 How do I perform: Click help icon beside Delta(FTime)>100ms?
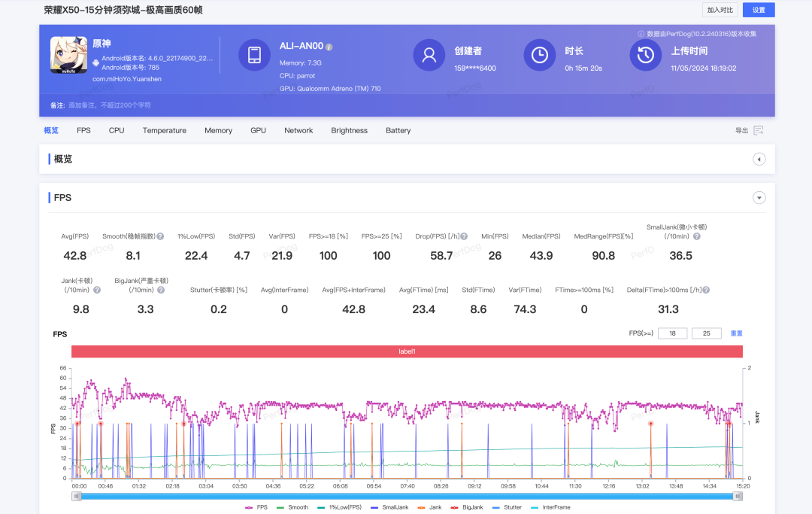(706, 290)
